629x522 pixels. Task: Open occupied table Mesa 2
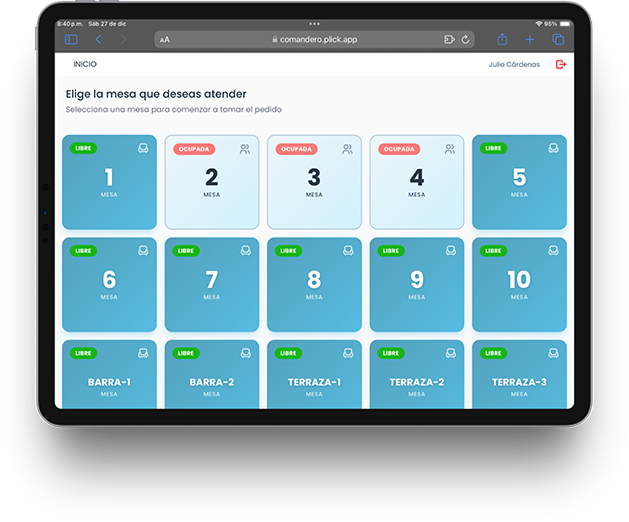pos(212,182)
